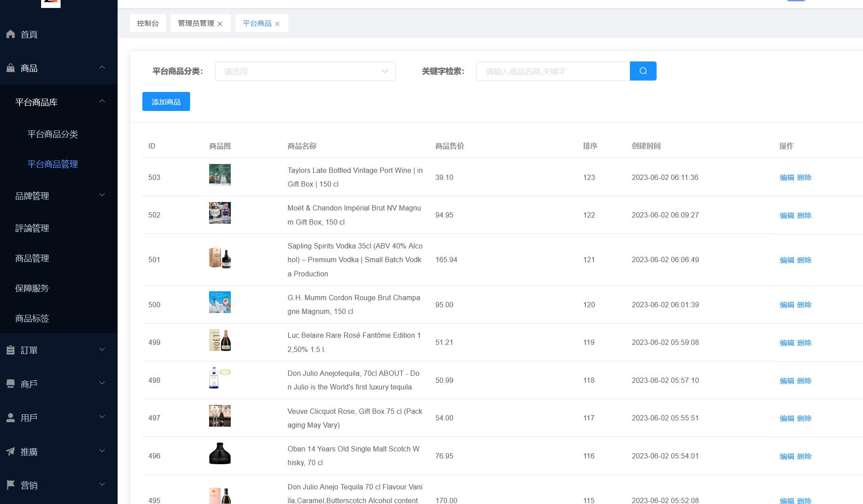This screenshot has height=504, width=863.
Task: Click the home icon beside 首頁
Action: 11,34
